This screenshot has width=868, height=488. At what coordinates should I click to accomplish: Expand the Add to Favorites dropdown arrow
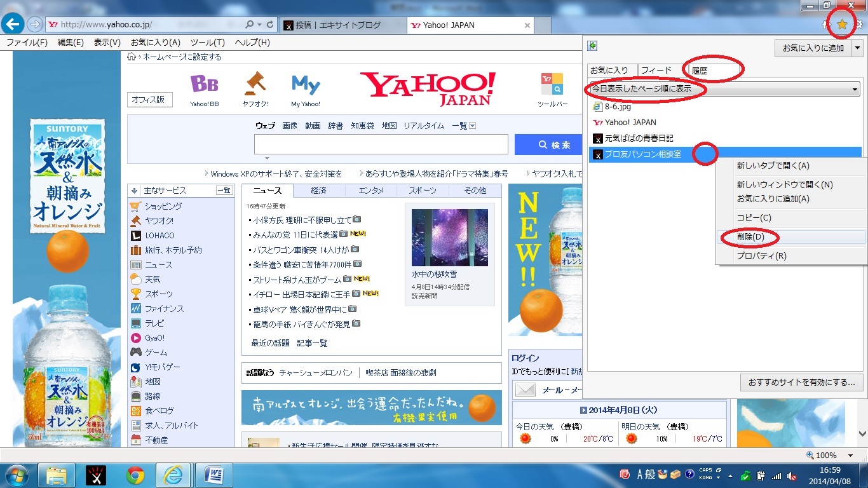coord(857,48)
